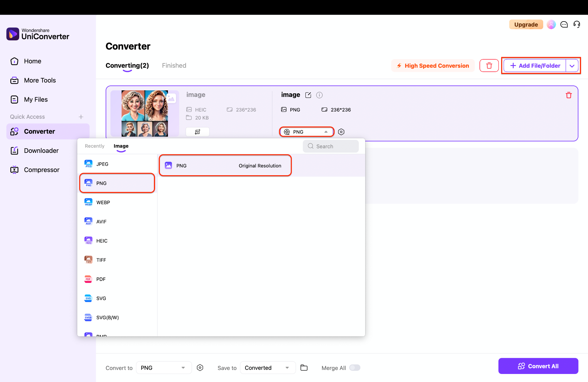Open Home from the sidebar
Image resolution: width=588 pixels, height=382 pixels.
click(x=32, y=61)
